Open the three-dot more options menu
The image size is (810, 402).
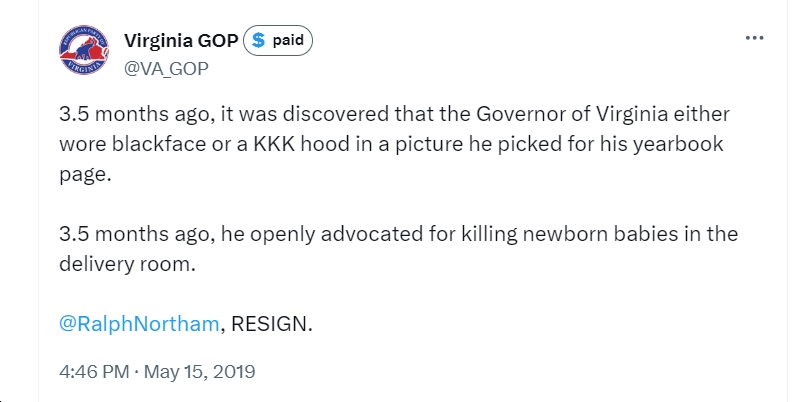[754, 38]
